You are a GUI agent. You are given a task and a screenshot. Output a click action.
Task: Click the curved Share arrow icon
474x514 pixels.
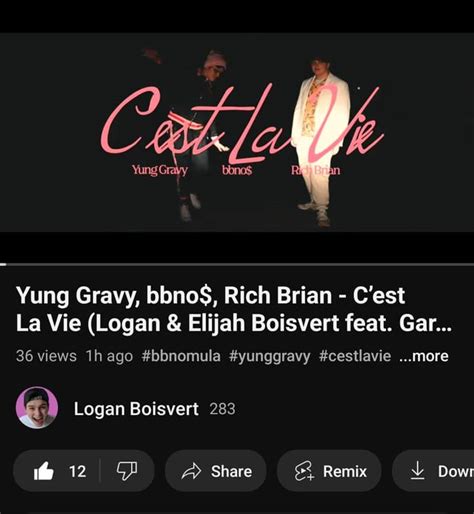pos(191,471)
